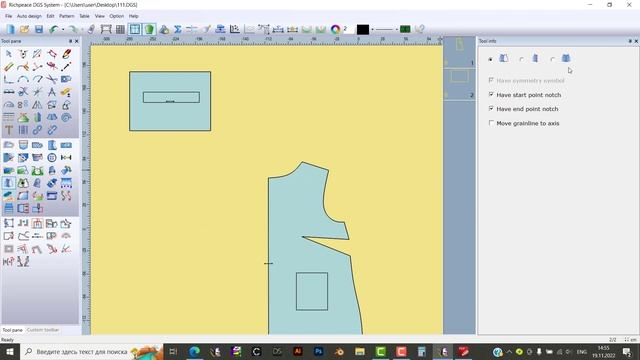Screen dimensions: 640x360
Task: Open the Table menu
Action: point(84,16)
